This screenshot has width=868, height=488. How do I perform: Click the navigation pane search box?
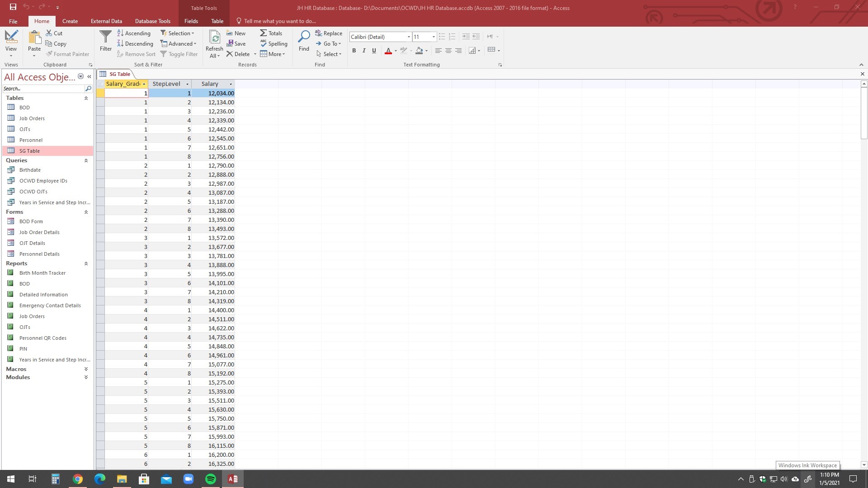[x=43, y=89]
